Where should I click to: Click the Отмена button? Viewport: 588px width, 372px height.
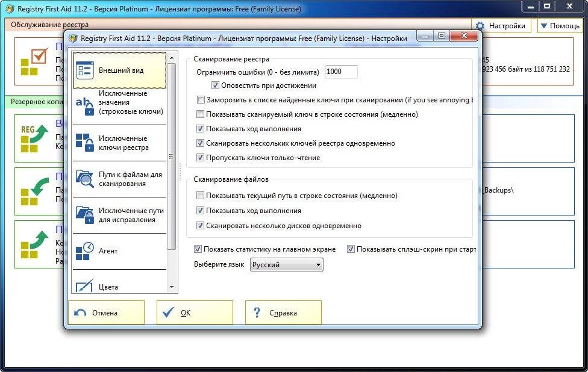point(106,312)
